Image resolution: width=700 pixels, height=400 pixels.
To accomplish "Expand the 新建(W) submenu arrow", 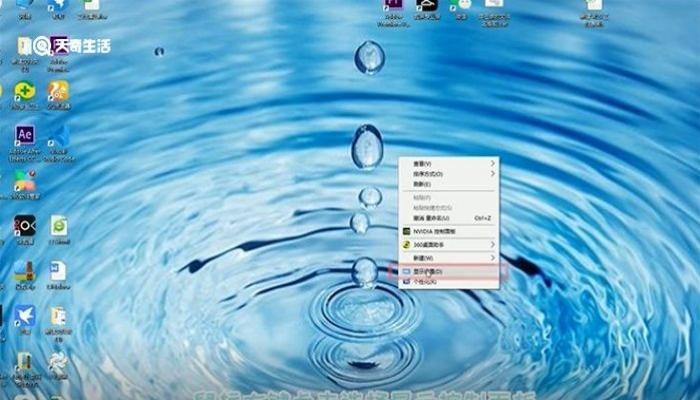I will [x=493, y=258].
